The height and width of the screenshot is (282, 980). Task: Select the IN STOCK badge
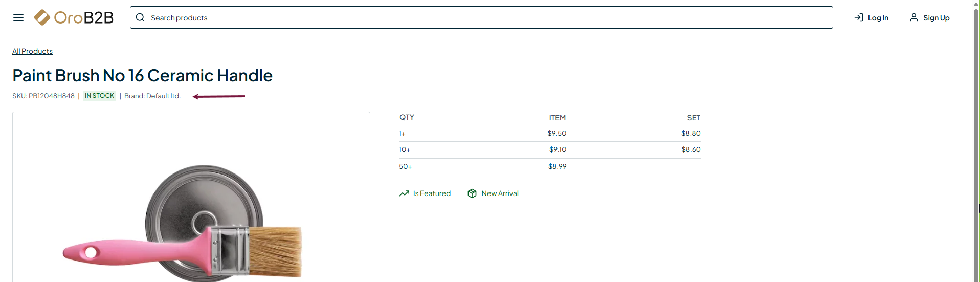[x=99, y=96]
